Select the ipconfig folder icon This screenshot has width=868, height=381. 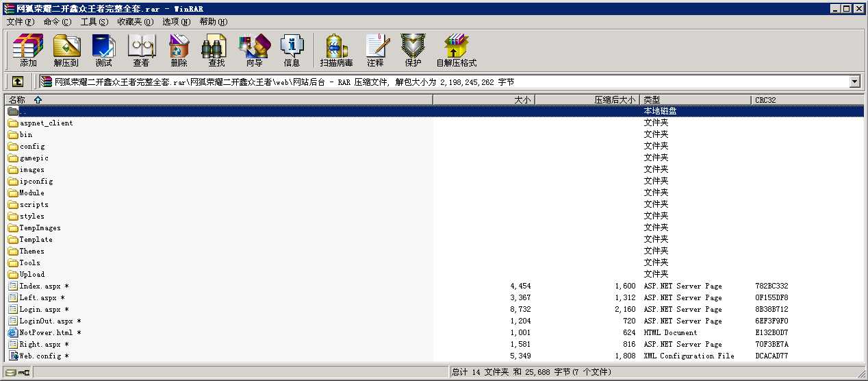pyautogui.click(x=13, y=182)
